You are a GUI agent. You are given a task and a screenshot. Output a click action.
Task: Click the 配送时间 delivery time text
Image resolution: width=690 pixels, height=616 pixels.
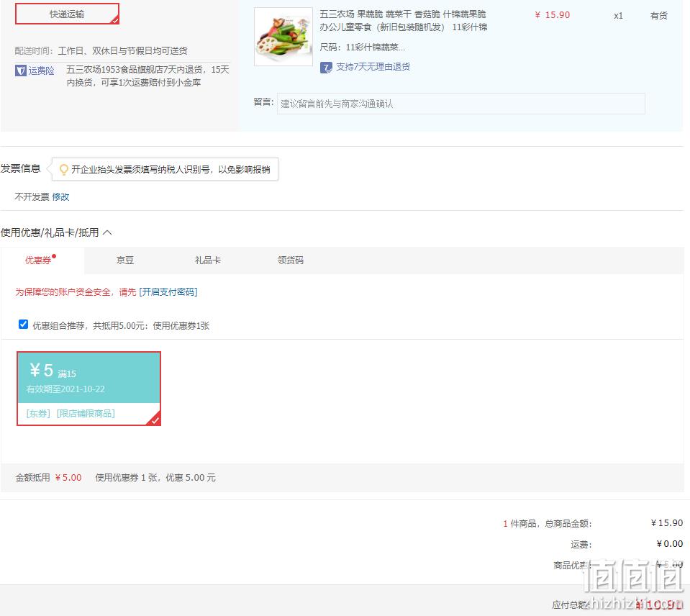[x=101, y=50]
